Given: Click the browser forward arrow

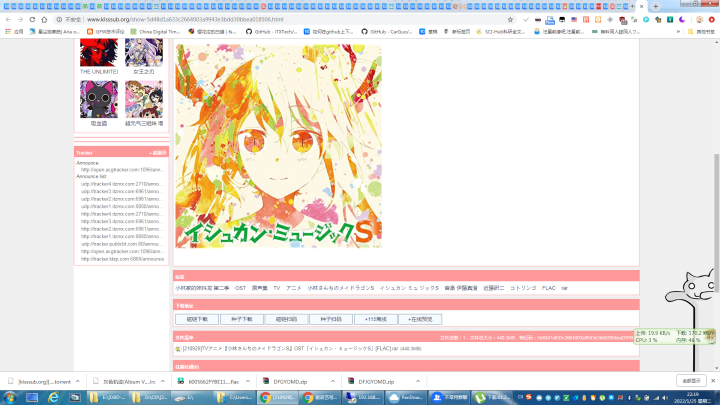Looking at the screenshot, I should click(20, 20).
